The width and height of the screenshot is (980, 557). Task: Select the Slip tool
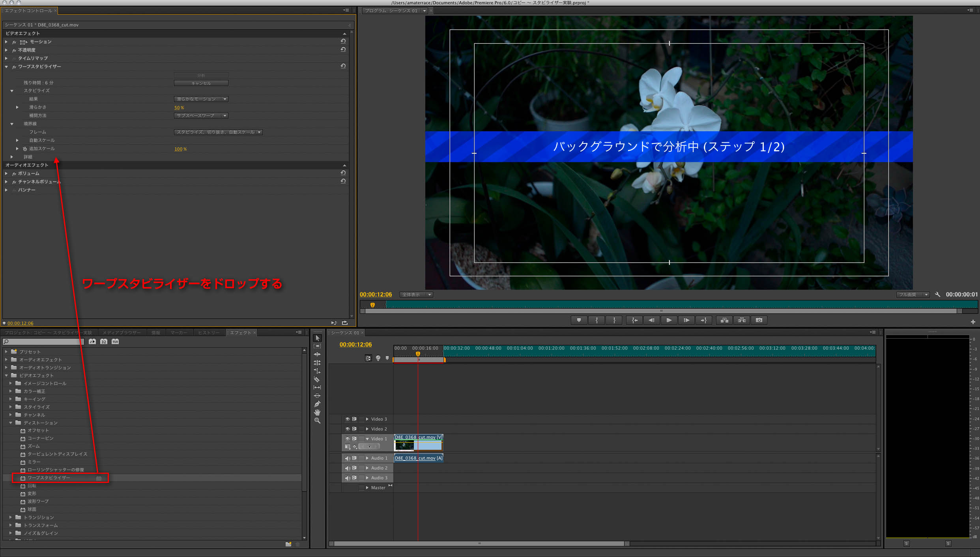(317, 387)
